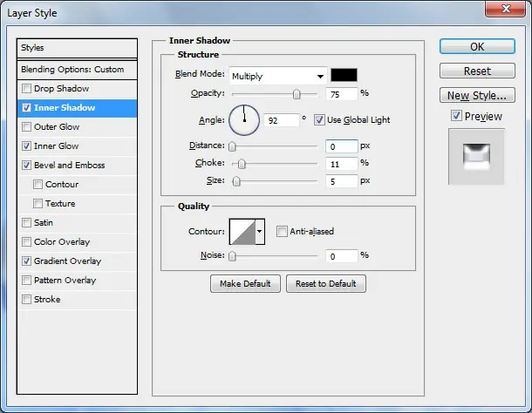
Task: Expand the Contour picker dropdown arrow
Action: [x=260, y=232]
